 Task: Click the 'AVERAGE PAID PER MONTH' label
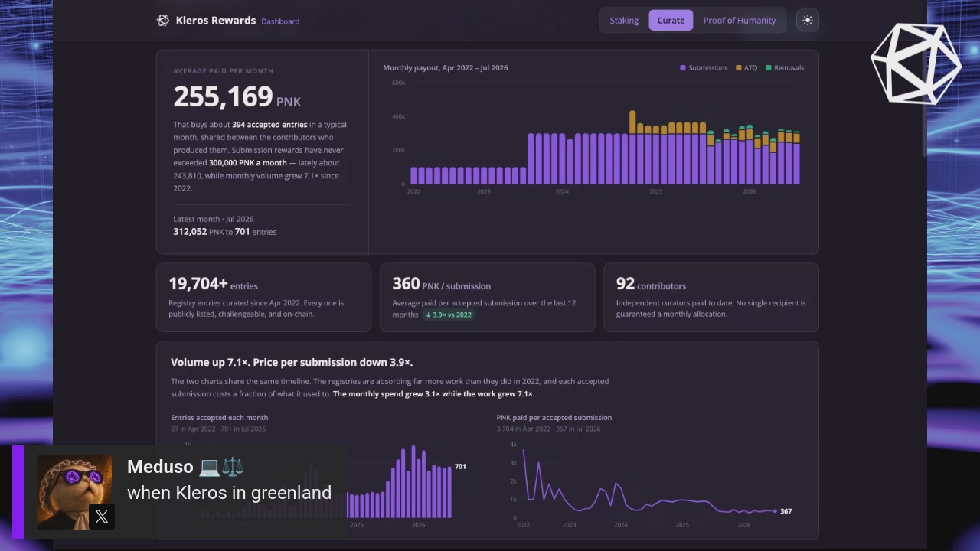(x=223, y=71)
